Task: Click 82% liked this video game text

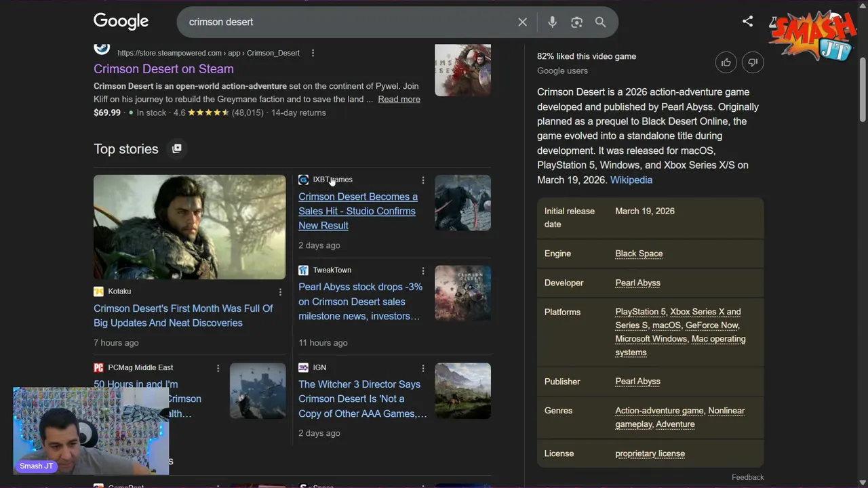Action: point(587,56)
